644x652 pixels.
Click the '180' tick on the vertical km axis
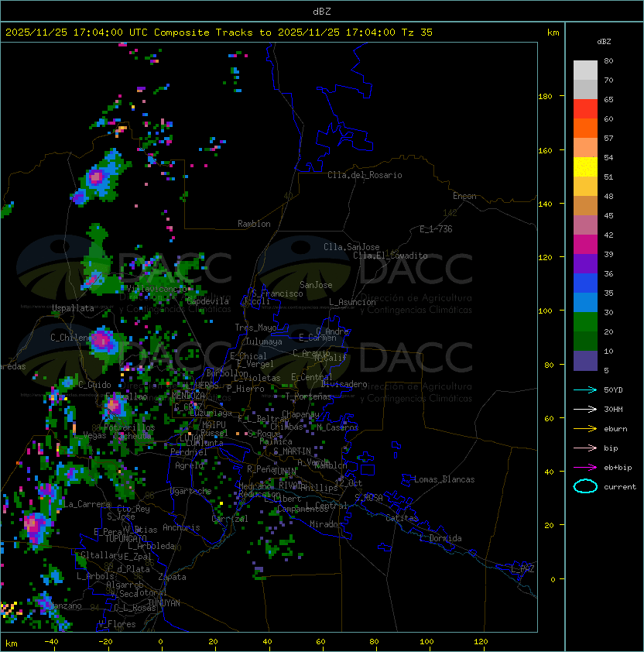pyautogui.click(x=545, y=97)
